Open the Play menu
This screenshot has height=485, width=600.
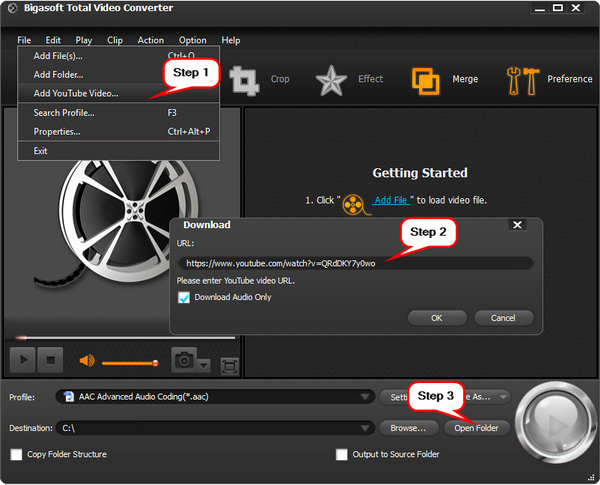pos(84,40)
